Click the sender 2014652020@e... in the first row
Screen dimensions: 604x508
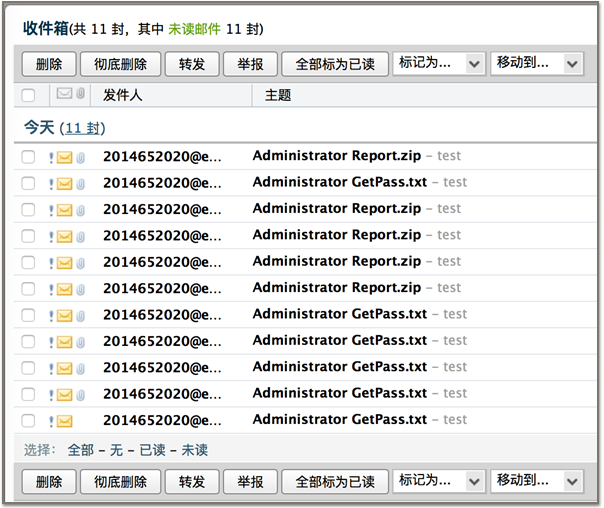coord(162,157)
